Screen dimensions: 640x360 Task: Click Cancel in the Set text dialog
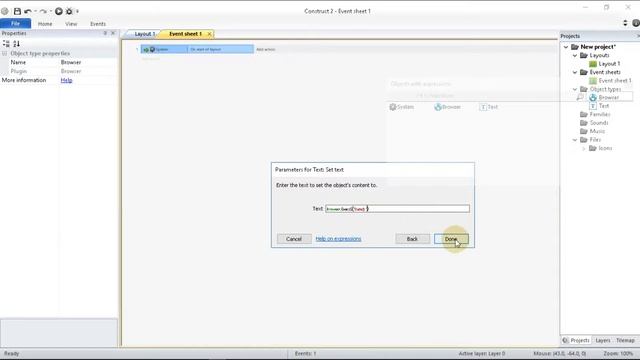(x=294, y=239)
